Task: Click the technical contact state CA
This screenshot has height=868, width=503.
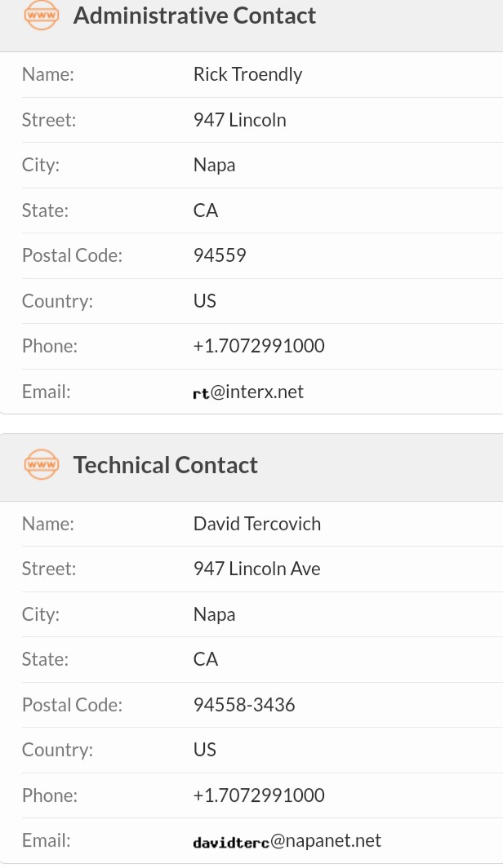Action: click(x=206, y=659)
